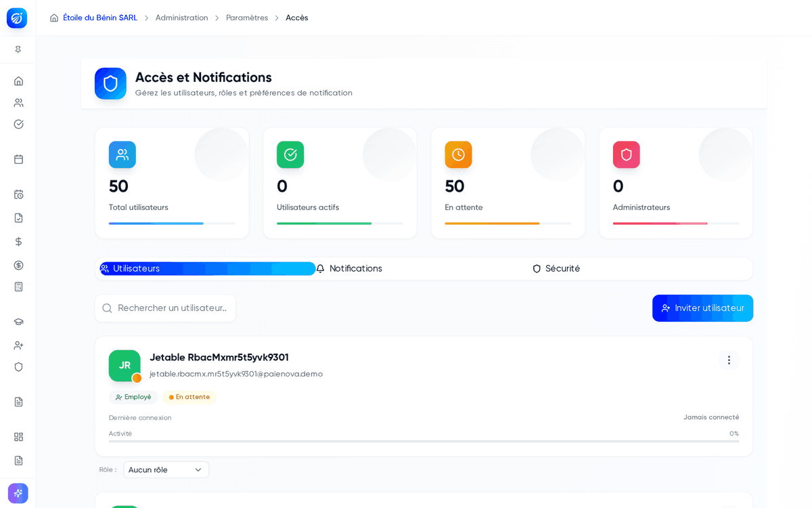The height and width of the screenshot is (508, 812).
Task: Click the Total utilisateurs label
Action: 139,208
